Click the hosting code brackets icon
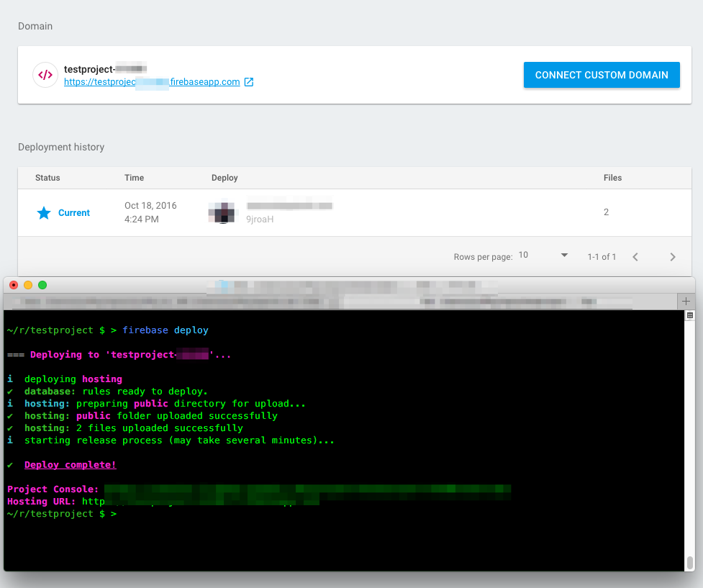The height and width of the screenshot is (588, 703). [45, 75]
